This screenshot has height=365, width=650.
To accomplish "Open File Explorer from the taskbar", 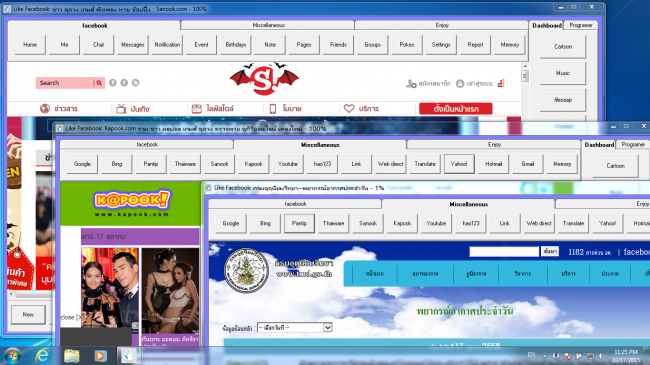I will [x=71, y=356].
